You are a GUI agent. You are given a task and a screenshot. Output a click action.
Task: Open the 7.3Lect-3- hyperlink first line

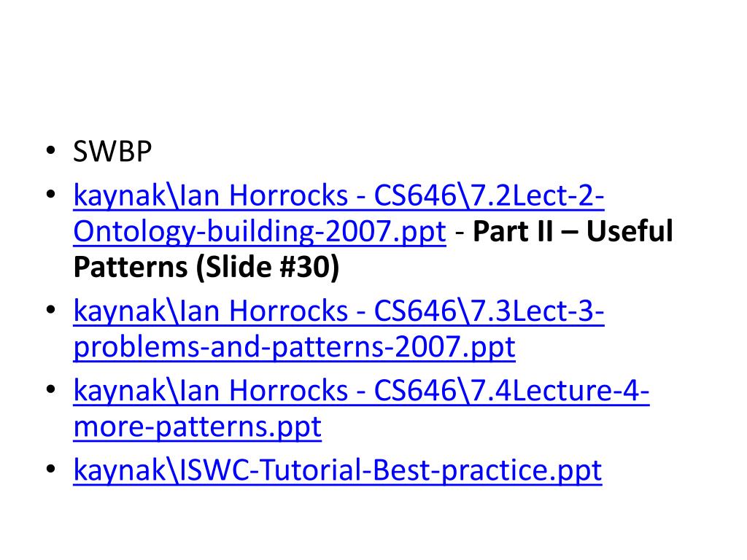(338, 311)
